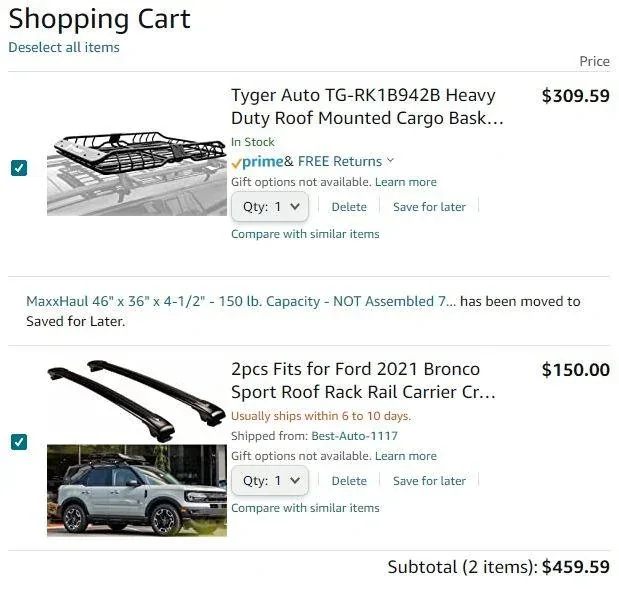Compare Tyger Auto basket with similar items

[305, 234]
